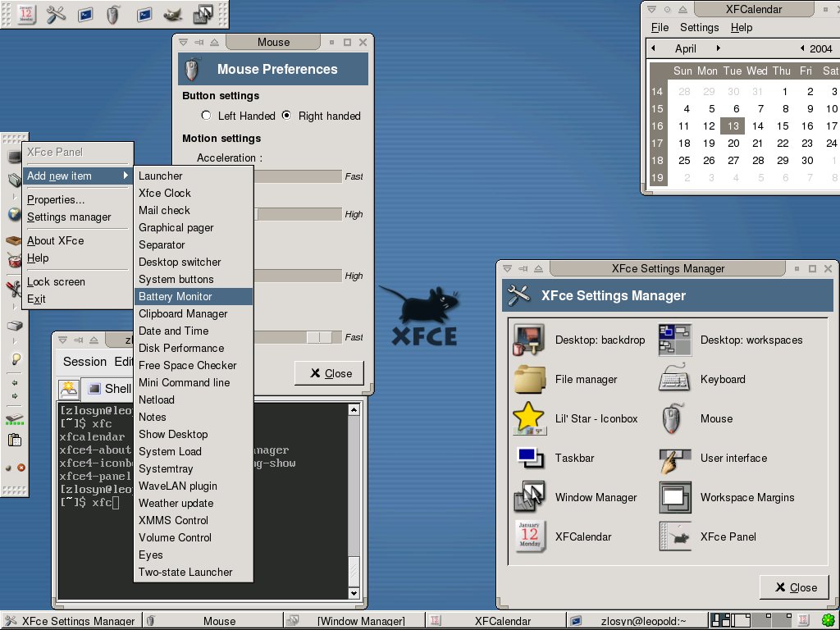Go to previous year in XFCalendar
The image size is (840, 630).
click(802, 48)
